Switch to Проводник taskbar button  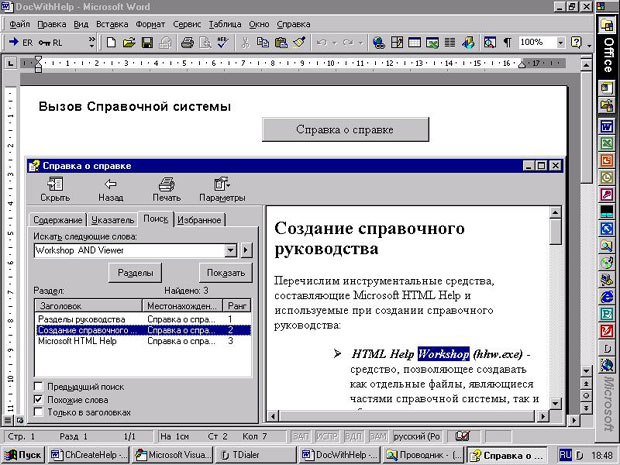(423, 455)
